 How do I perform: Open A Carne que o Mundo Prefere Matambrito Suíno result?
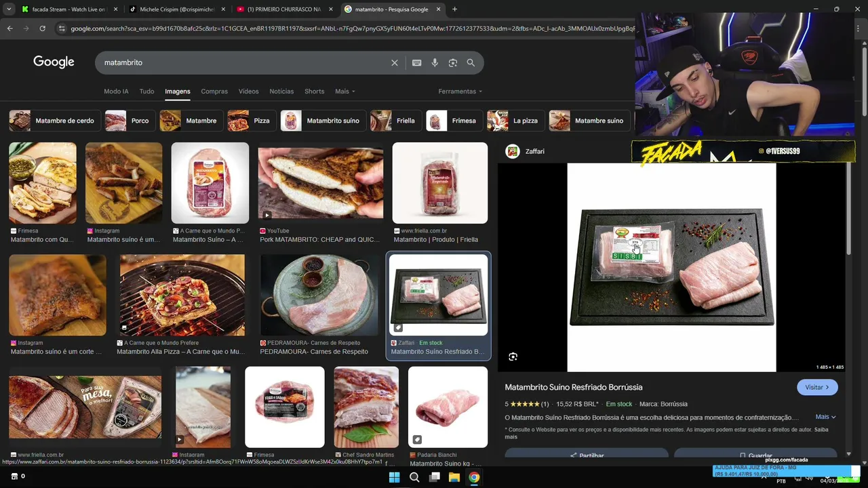tap(210, 183)
